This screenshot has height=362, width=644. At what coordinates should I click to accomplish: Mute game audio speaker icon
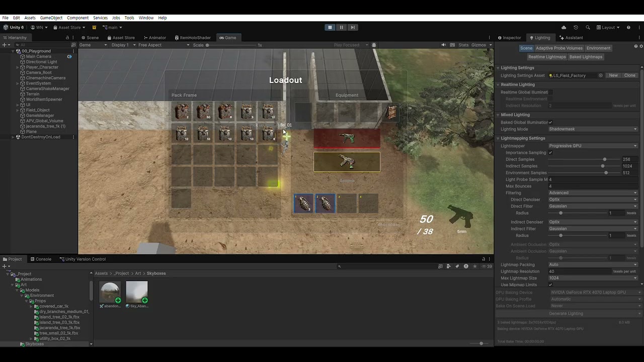[443, 45]
